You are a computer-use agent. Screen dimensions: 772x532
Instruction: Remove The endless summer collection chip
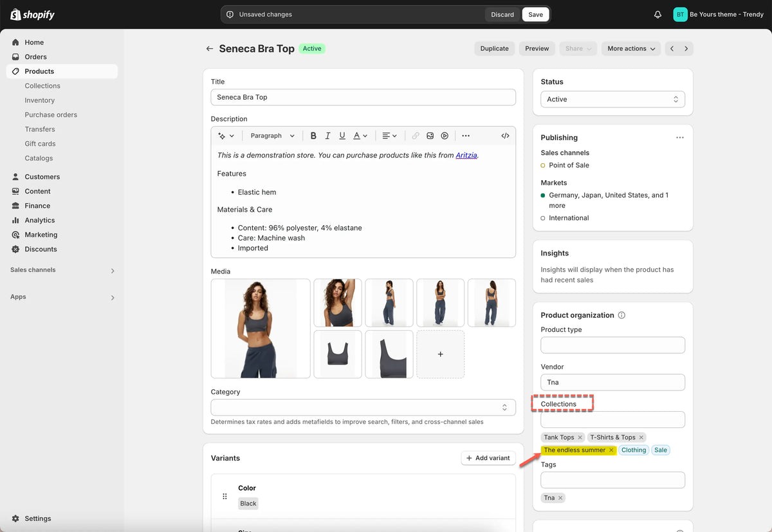[x=611, y=450]
